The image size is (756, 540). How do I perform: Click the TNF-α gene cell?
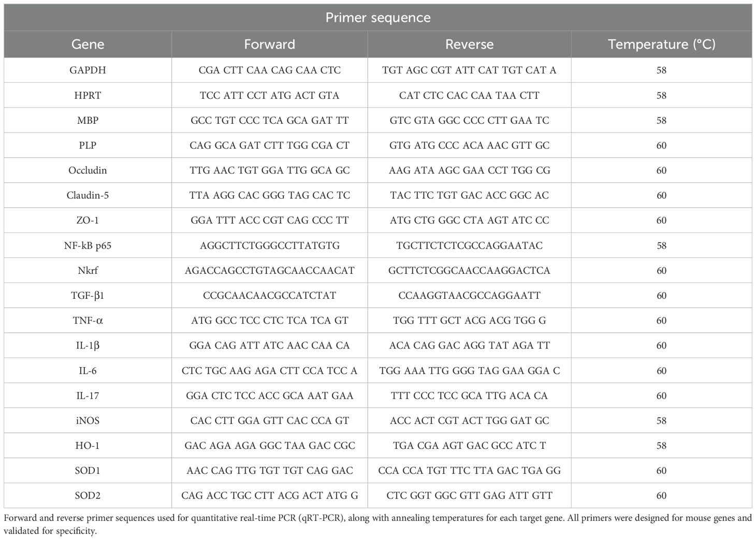click(x=88, y=320)
